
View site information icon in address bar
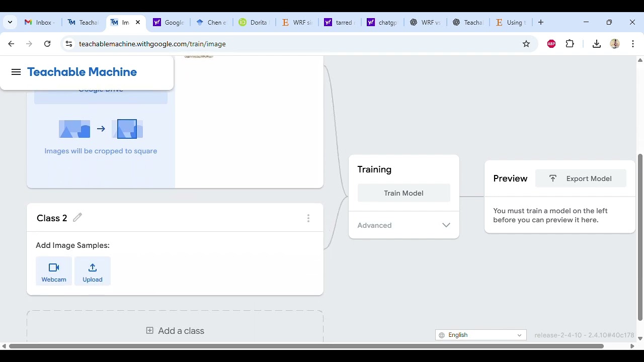[x=69, y=44]
